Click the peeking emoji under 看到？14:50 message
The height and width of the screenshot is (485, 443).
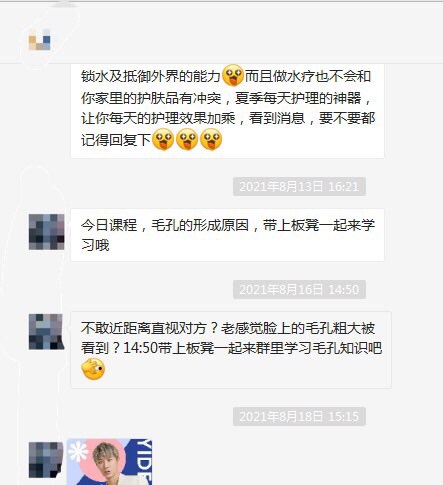click(x=93, y=369)
